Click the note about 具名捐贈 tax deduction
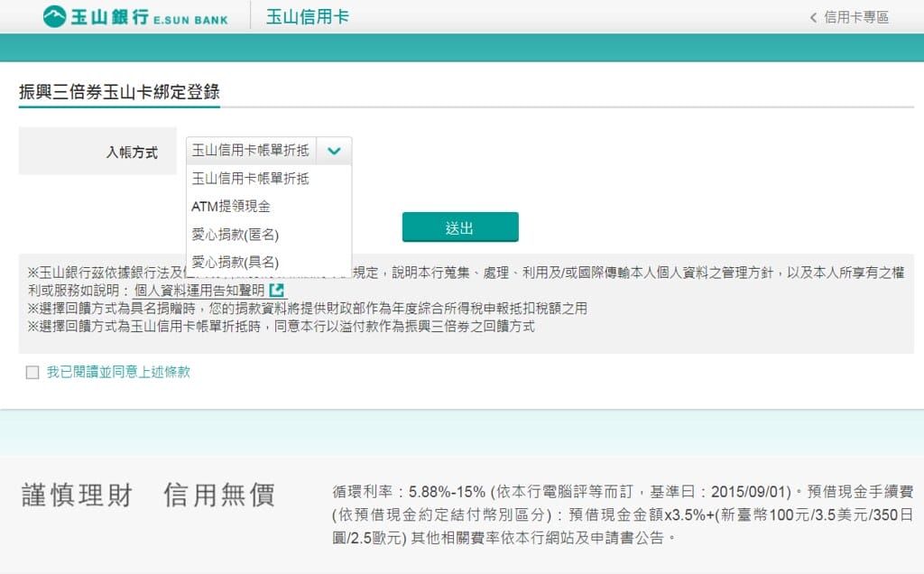924x574 pixels. tap(307, 309)
